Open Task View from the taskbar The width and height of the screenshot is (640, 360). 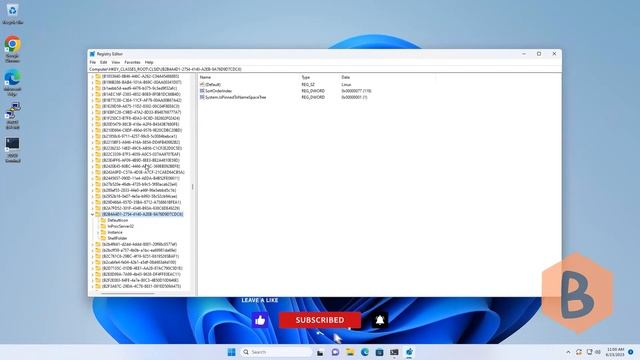coord(320,353)
